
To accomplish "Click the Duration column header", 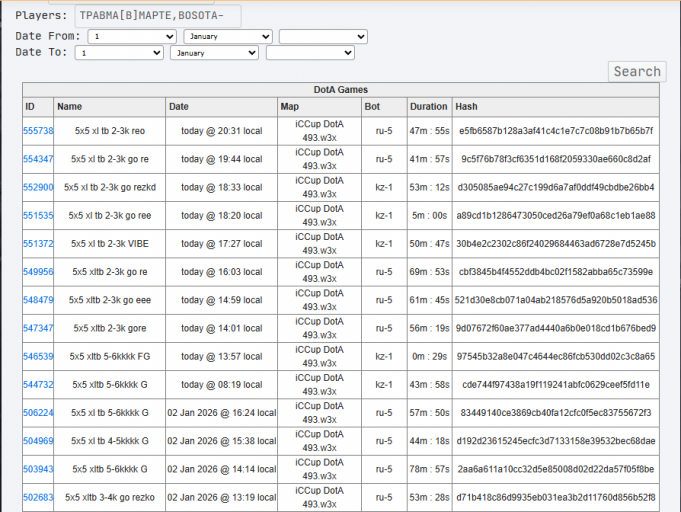I will (x=429, y=107).
